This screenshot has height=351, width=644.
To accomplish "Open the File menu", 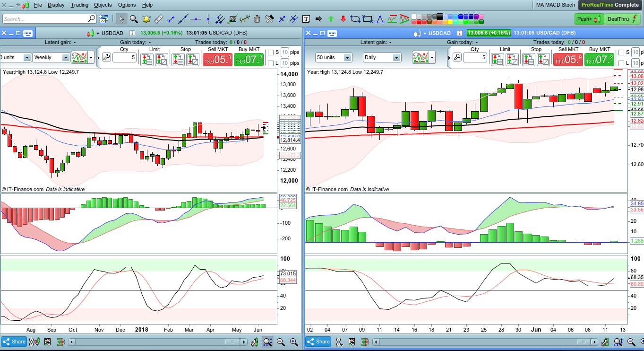I will click(38, 5).
